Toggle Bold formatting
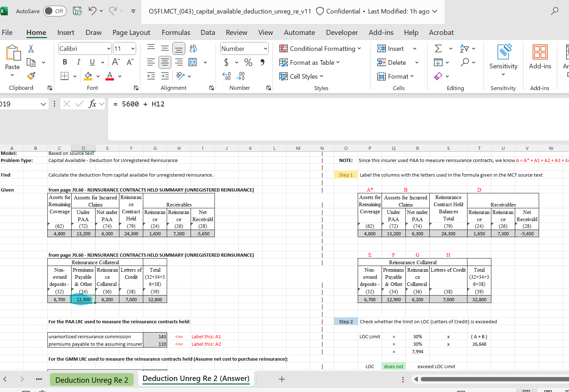 (x=65, y=62)
